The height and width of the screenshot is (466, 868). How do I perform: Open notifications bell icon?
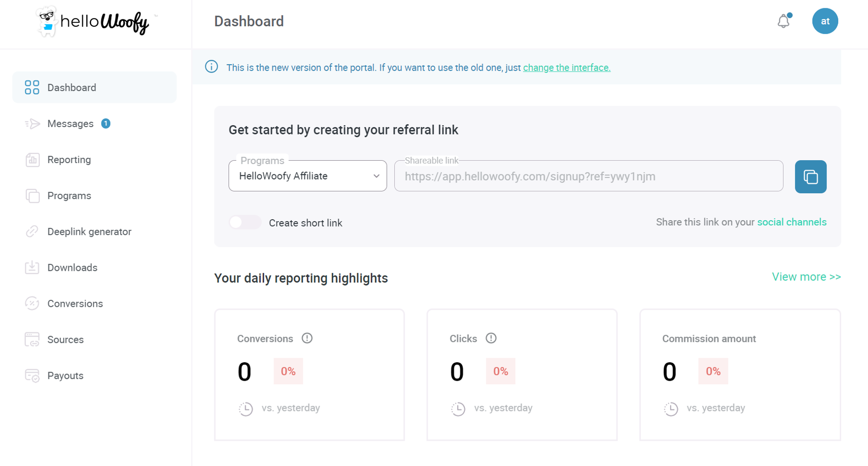[784, 21]
